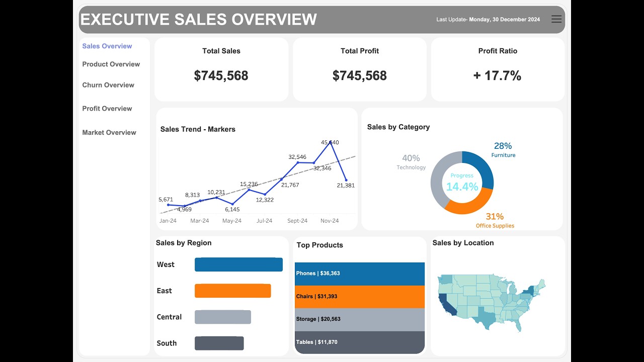The image size is (644, 362).
Task: Go to the Churn Overview page
Action: point(108,85)
